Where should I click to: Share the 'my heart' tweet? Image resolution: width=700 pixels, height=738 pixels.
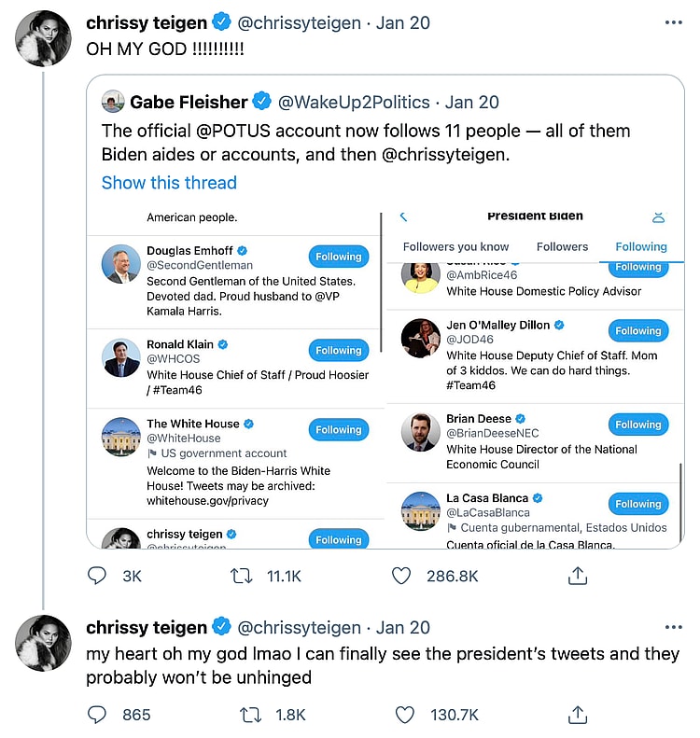pos(578,715)
